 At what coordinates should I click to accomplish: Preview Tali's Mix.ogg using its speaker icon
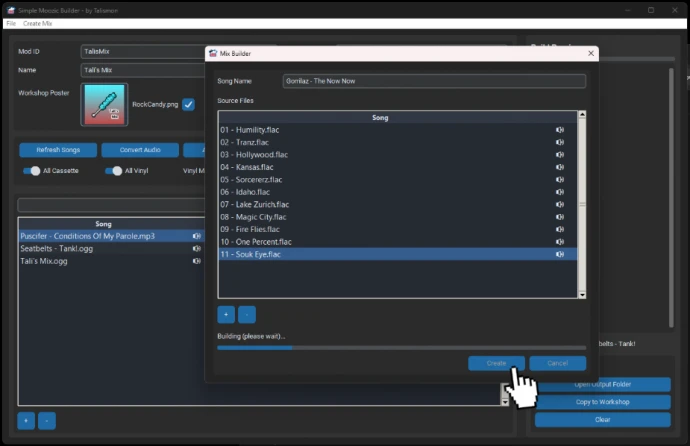coord(197,261)
